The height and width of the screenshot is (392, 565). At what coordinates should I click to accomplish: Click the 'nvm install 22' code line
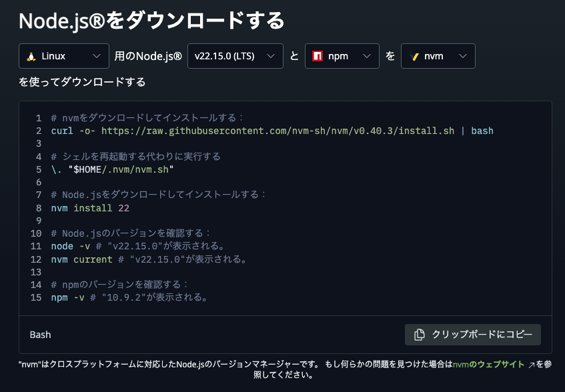(90, 208)
